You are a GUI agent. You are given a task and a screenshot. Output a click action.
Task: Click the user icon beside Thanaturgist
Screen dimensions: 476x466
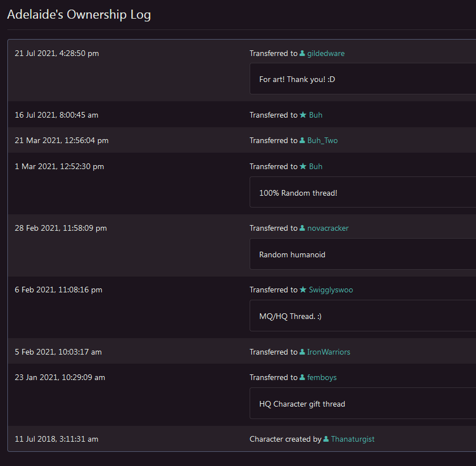click(x=326, y=439)
